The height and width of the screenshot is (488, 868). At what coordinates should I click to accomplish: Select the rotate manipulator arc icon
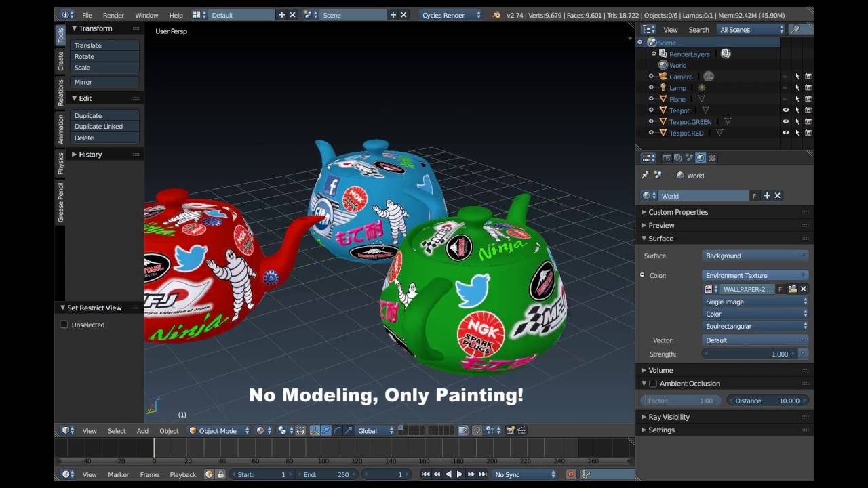coord(337,430)
